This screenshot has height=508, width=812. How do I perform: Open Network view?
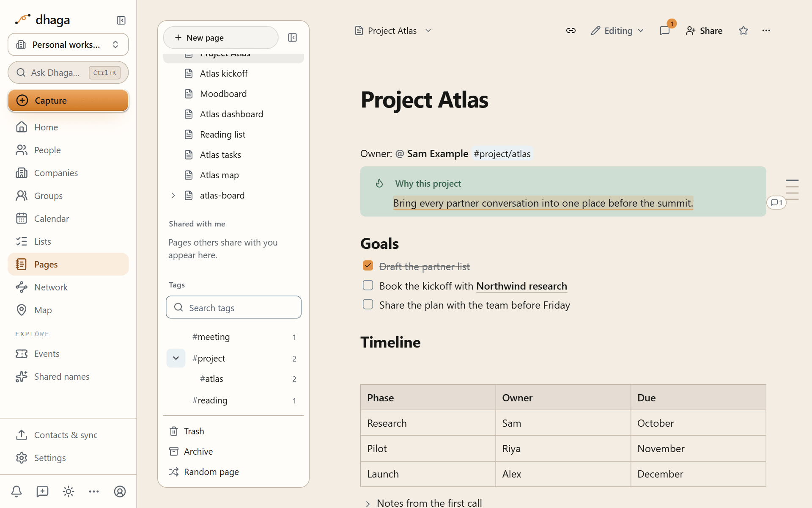pyautogui.click(x=68, y=287)
